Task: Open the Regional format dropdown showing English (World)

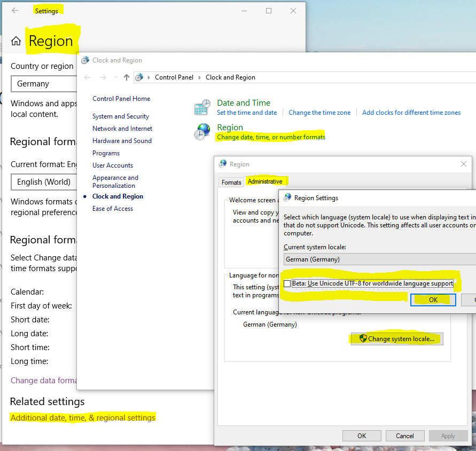Action: click(44, 182)
